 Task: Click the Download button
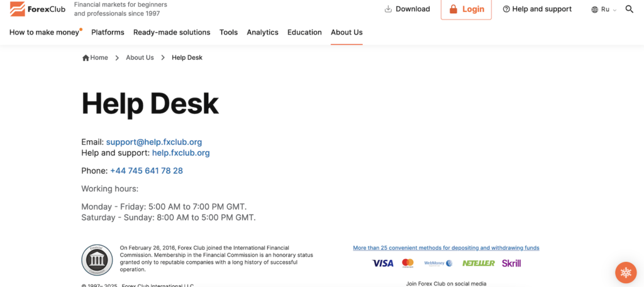407,9
